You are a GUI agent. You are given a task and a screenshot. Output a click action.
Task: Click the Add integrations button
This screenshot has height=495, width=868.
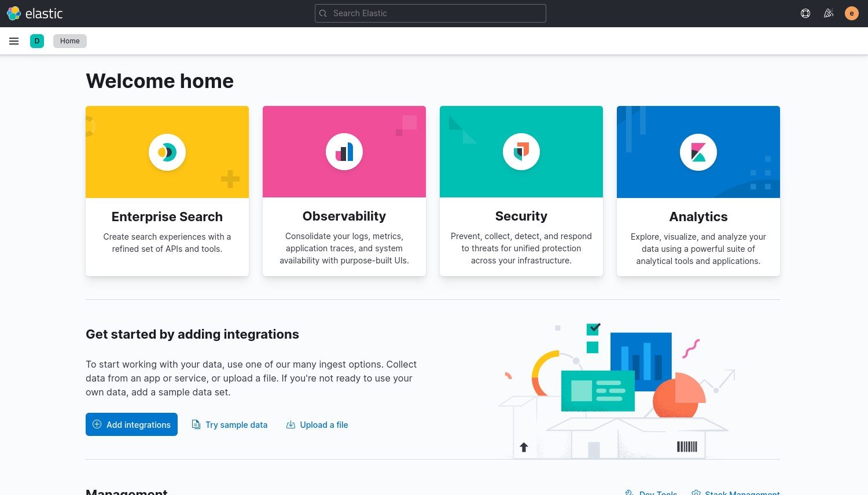click(x=132, y=424)
